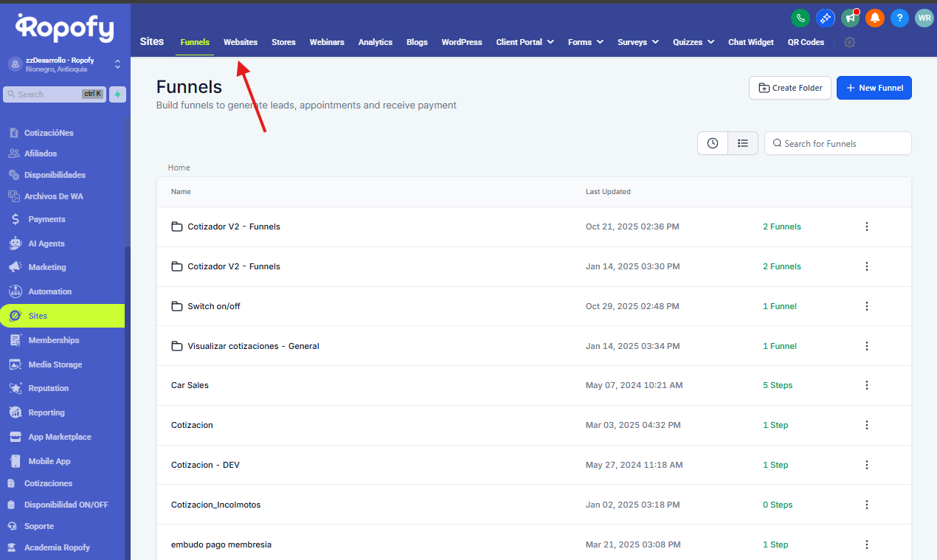Switch to the list view toggle

tap(743, 143)
